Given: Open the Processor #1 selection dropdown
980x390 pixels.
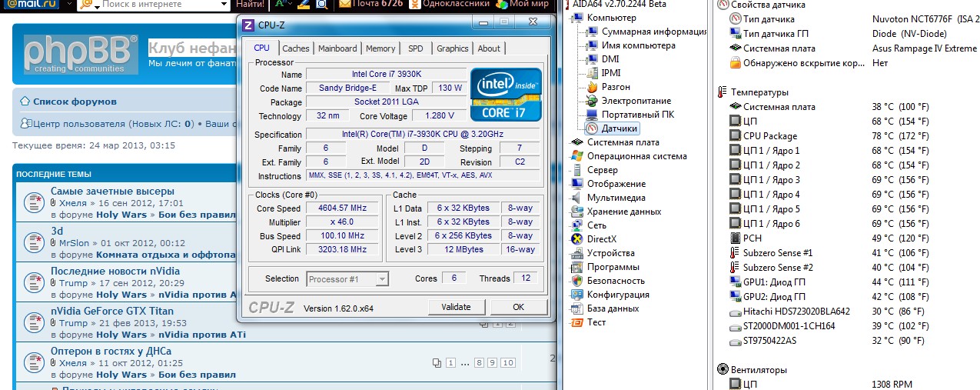Looking at the screenshot, I should (x=347, y=279).
